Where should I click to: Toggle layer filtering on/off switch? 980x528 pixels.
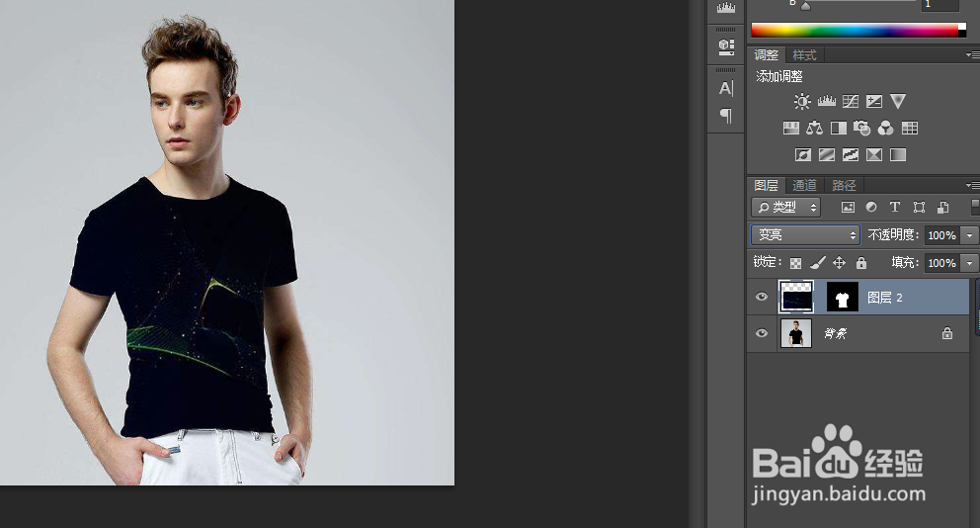975,207
